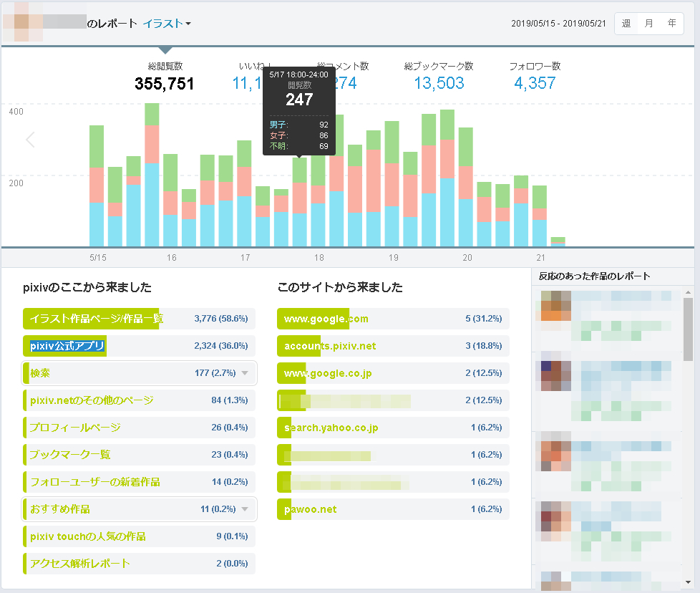The height and width of the screenshot is (593, 700).
Task: Select the 総ブックマーク数 metric tab
Action: 439,76
